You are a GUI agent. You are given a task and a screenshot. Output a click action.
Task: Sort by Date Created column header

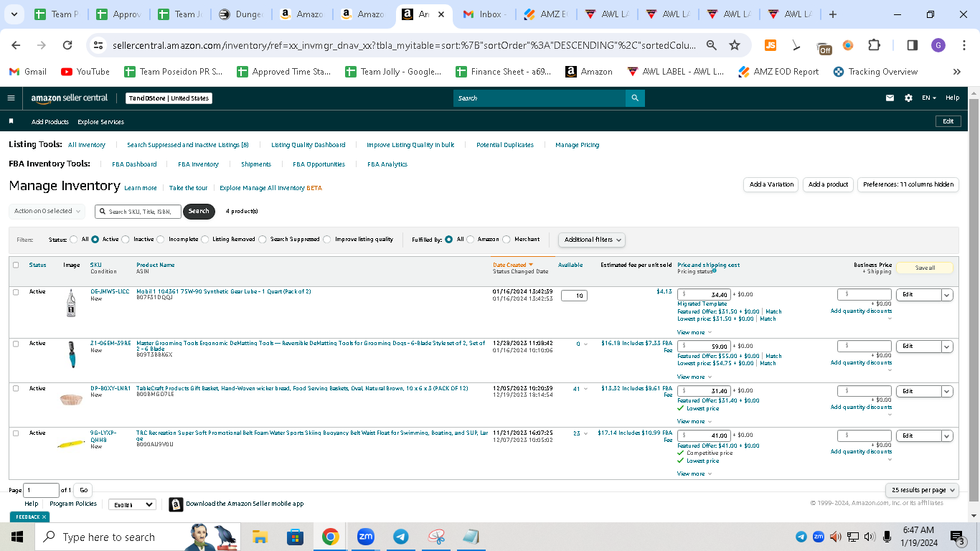(x=512, y=265)
